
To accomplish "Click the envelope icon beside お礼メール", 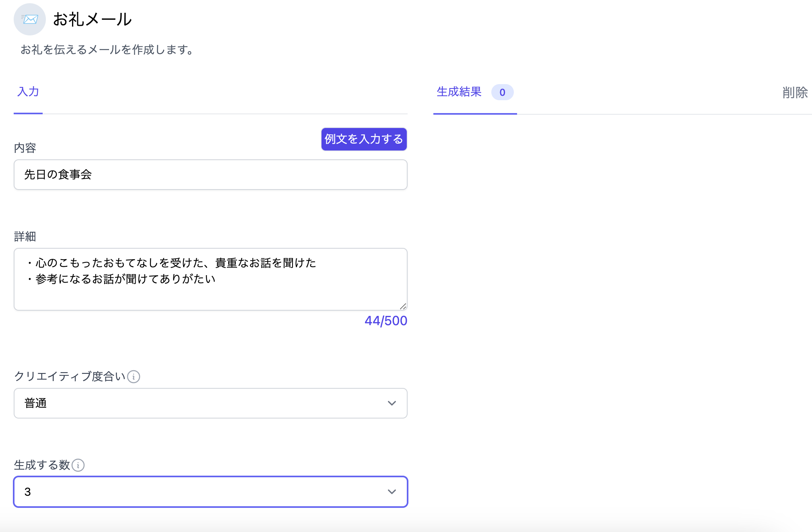I will coord(29,19).
